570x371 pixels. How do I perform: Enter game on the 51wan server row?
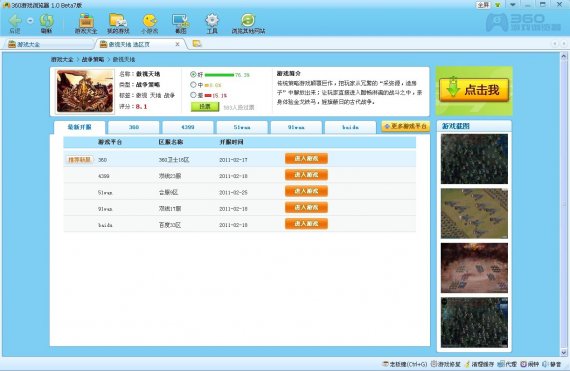306,191
